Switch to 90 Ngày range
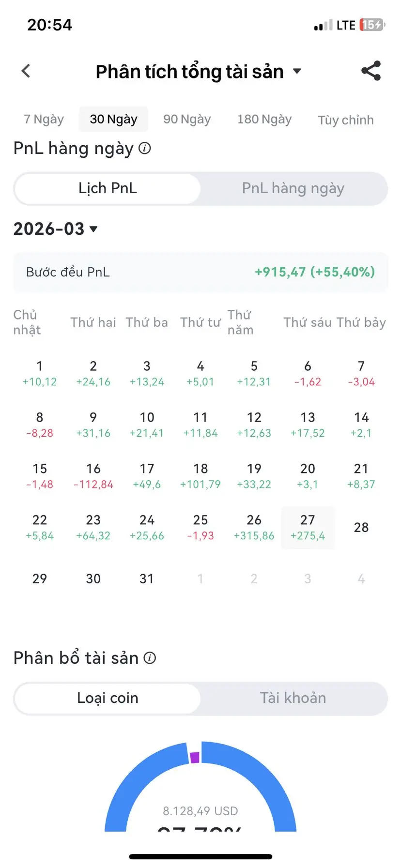Image resolution: width=401 pixels, height=868 pixels. [187, 119]
